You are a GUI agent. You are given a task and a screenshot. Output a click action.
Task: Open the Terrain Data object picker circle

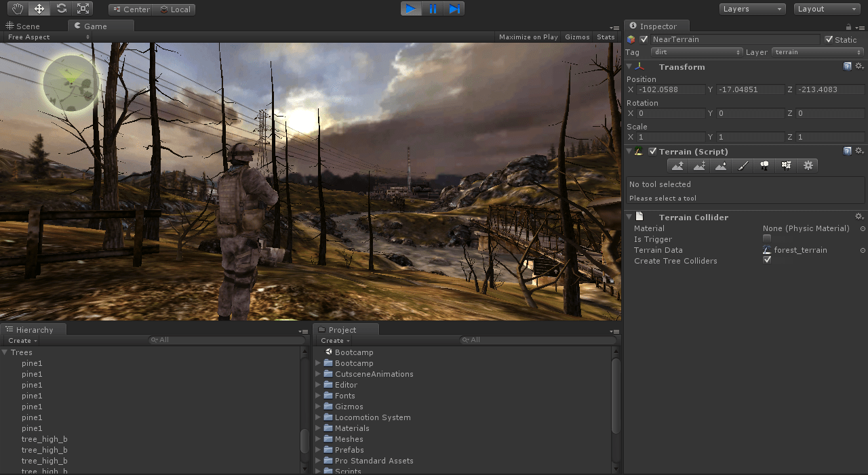click(863, 251)
